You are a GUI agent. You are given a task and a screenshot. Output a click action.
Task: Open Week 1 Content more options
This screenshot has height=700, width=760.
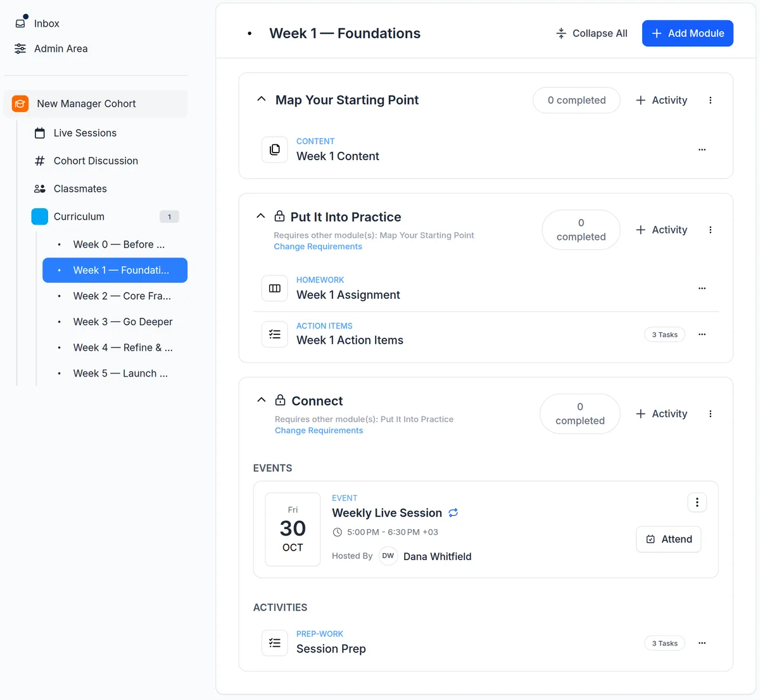pyautogui.click(x=702, y=150)
